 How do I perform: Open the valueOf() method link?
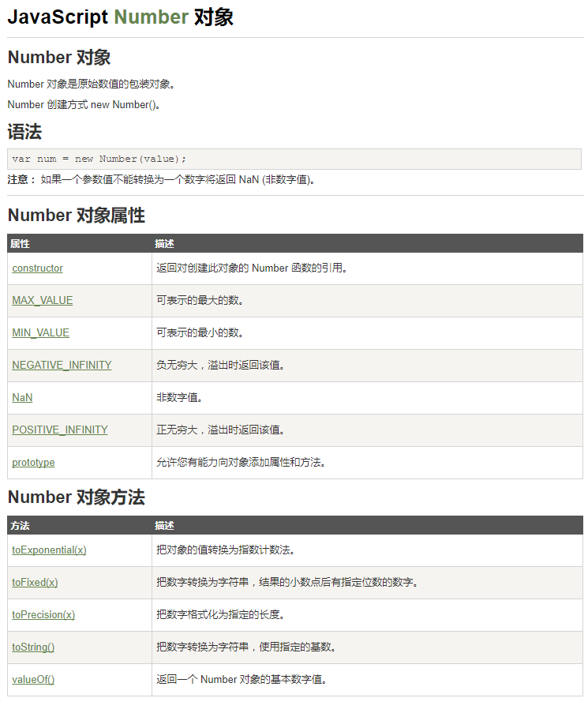coord(33,679)
